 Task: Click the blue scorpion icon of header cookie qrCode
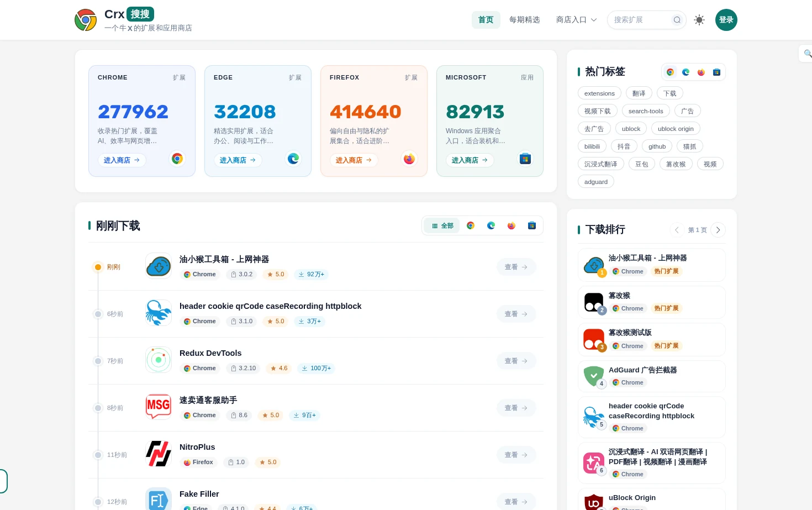click(x=159, y=313)
